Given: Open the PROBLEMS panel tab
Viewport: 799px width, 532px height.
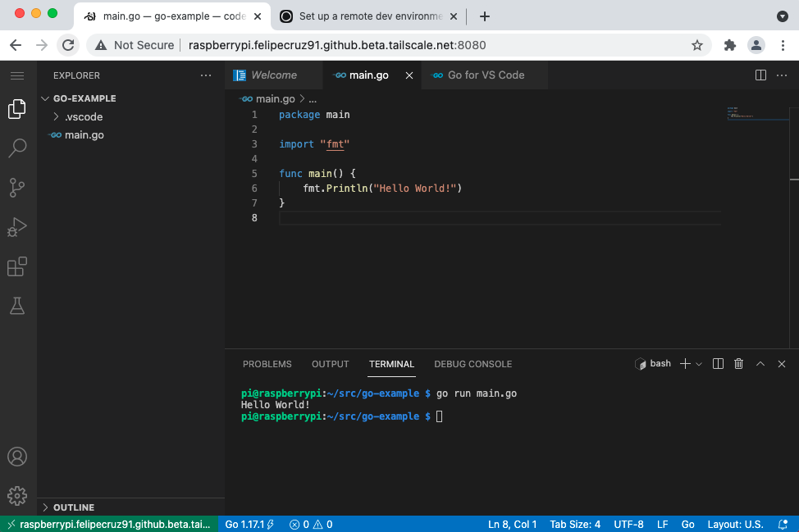Looking at the screenshot, I should click(x=267, y=364).
